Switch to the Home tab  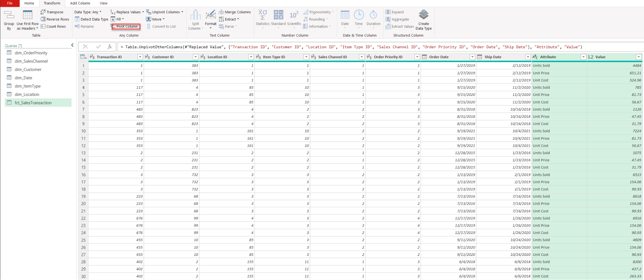[29, 3]
